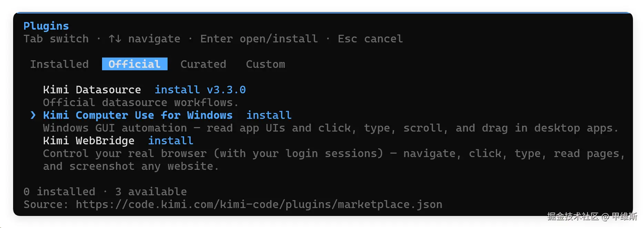Open the Curated tab

203,64
